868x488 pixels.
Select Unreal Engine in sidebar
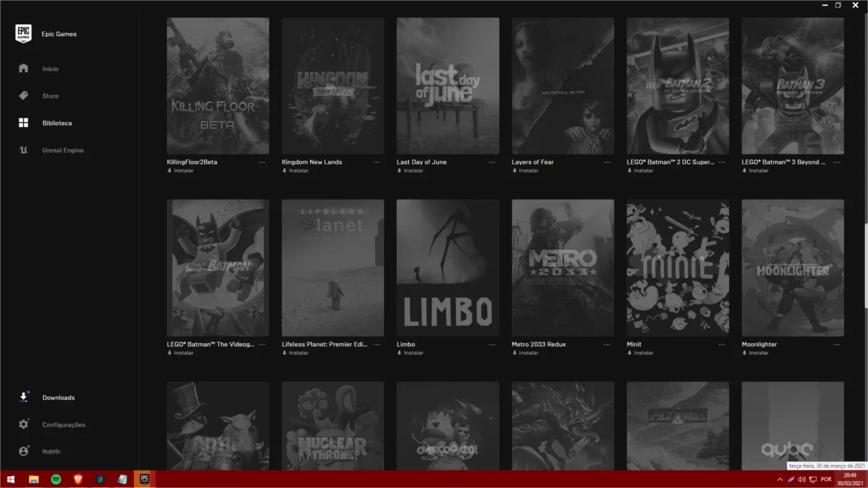(x=63, y=151)
